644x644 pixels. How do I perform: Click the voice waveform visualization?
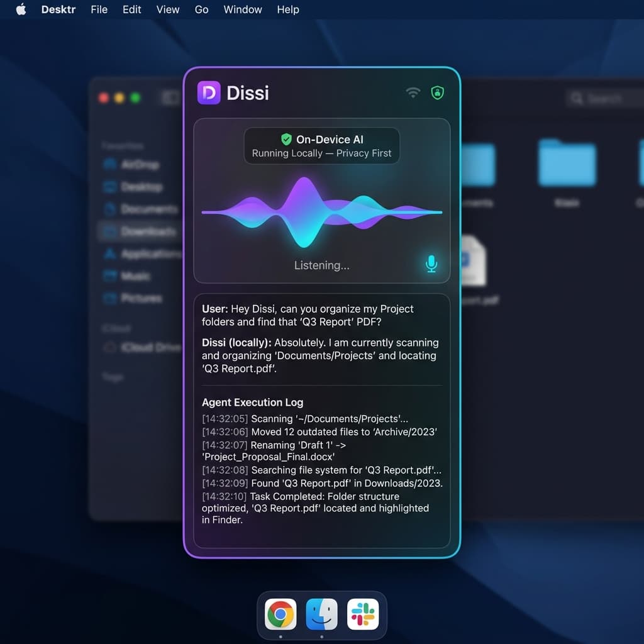click(x=321, y=212)
